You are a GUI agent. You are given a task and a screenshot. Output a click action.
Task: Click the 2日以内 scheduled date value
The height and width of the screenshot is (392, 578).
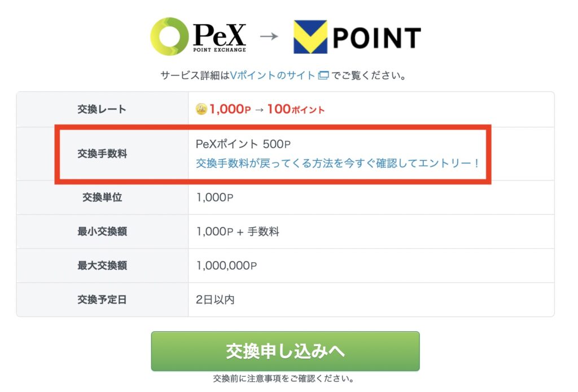[215, 299]
